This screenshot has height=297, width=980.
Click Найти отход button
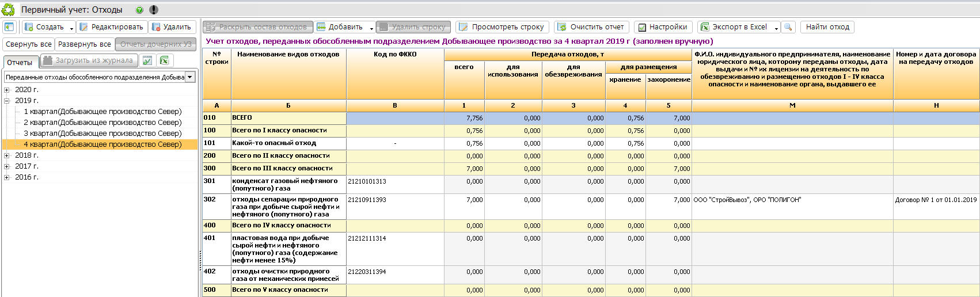[x=827, y=27]
